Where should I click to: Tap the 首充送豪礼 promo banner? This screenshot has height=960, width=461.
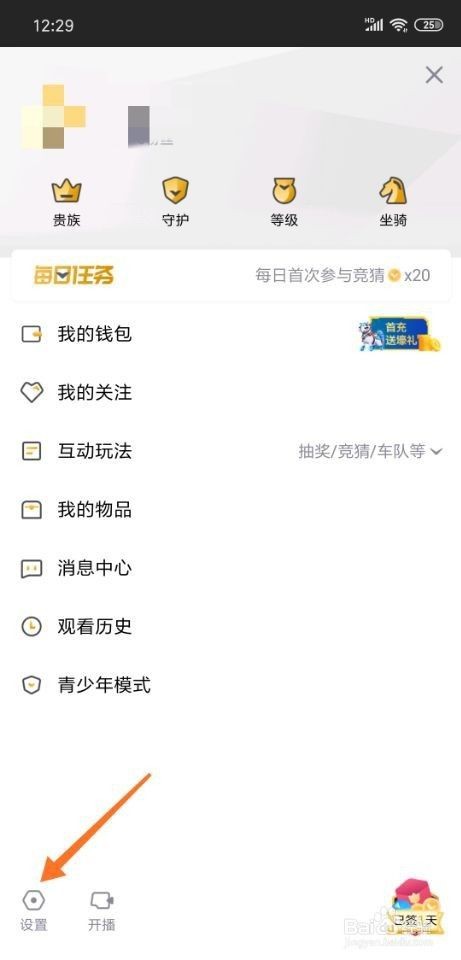click(400, 334)
